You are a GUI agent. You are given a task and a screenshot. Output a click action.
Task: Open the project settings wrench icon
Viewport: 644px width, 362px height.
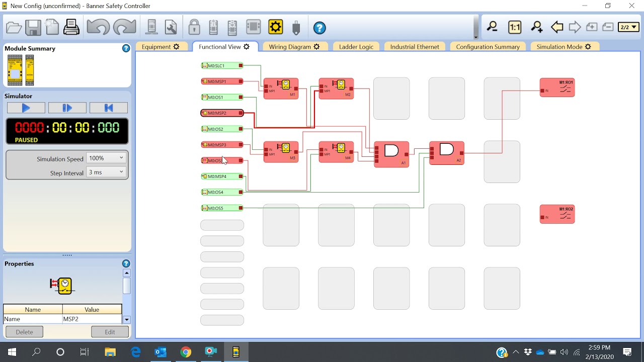171,27
